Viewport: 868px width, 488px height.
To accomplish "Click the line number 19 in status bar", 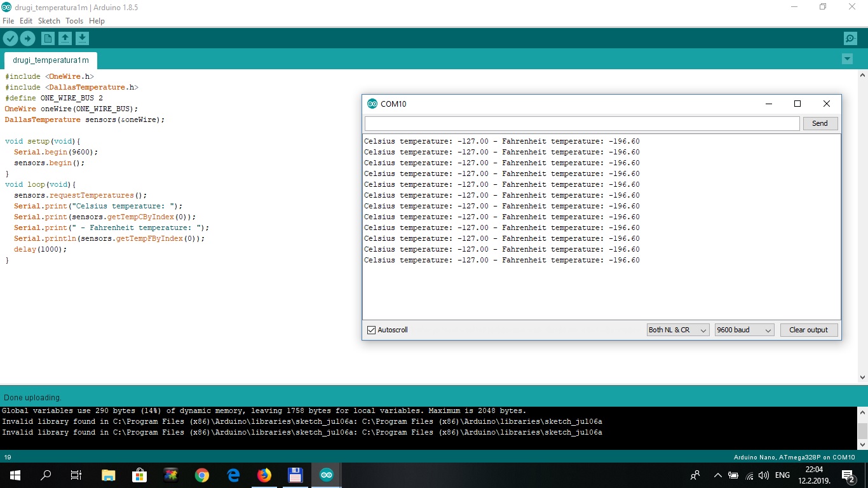I will [x=8, y=457].
